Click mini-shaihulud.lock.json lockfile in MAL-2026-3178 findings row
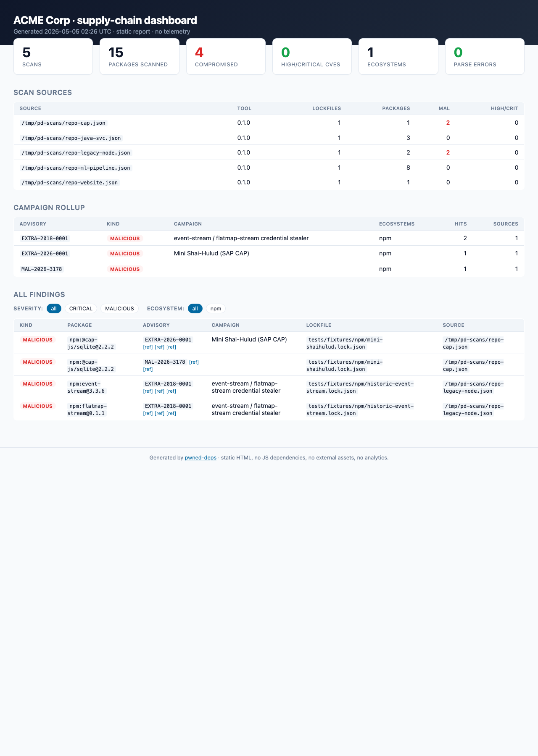Image resolution: width=538 pixels, height=756 pixels. (x=345, y=365)
